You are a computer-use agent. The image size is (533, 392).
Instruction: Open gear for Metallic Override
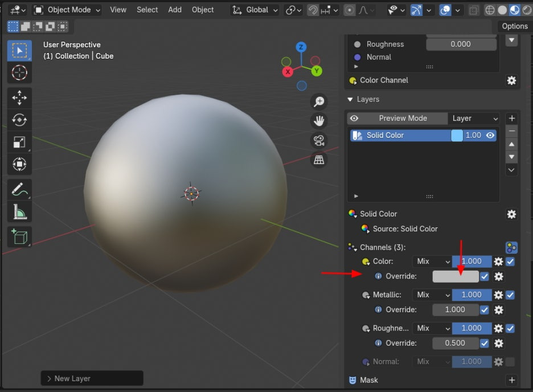tap(499, 310)
